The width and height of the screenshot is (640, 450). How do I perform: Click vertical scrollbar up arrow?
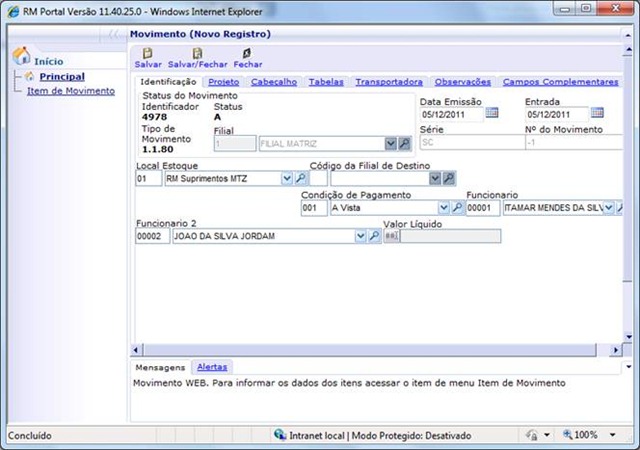[x=628, y=50]
